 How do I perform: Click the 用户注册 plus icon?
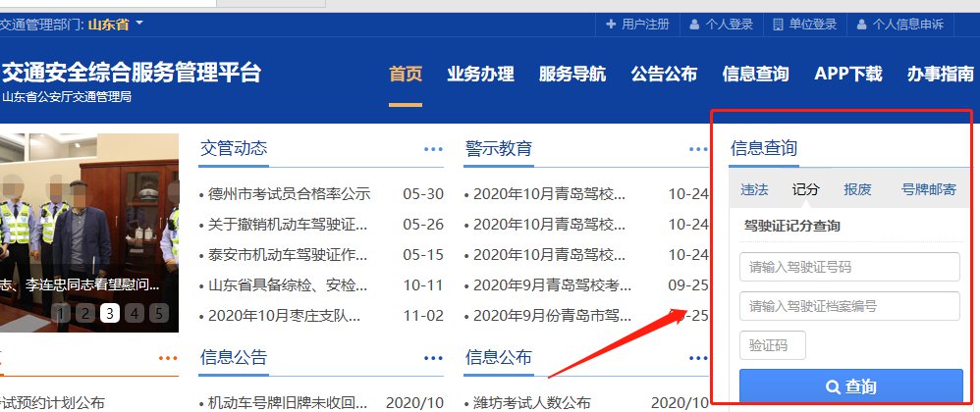tap(611, 25)
